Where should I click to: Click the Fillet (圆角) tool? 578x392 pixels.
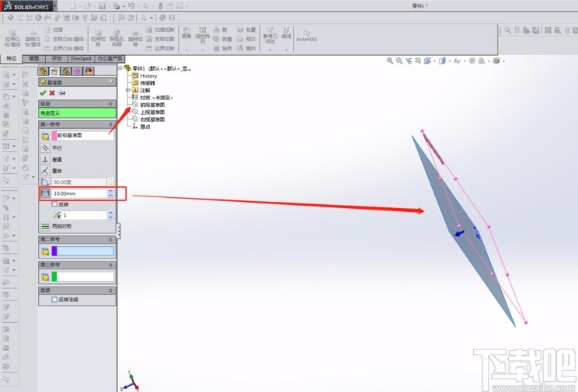[186, 33]
